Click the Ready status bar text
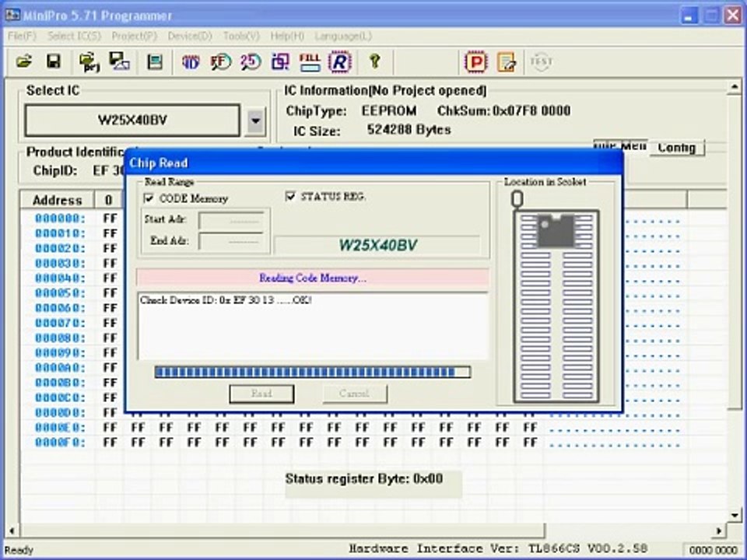This screenshot has width=747, height=560. 19,550
